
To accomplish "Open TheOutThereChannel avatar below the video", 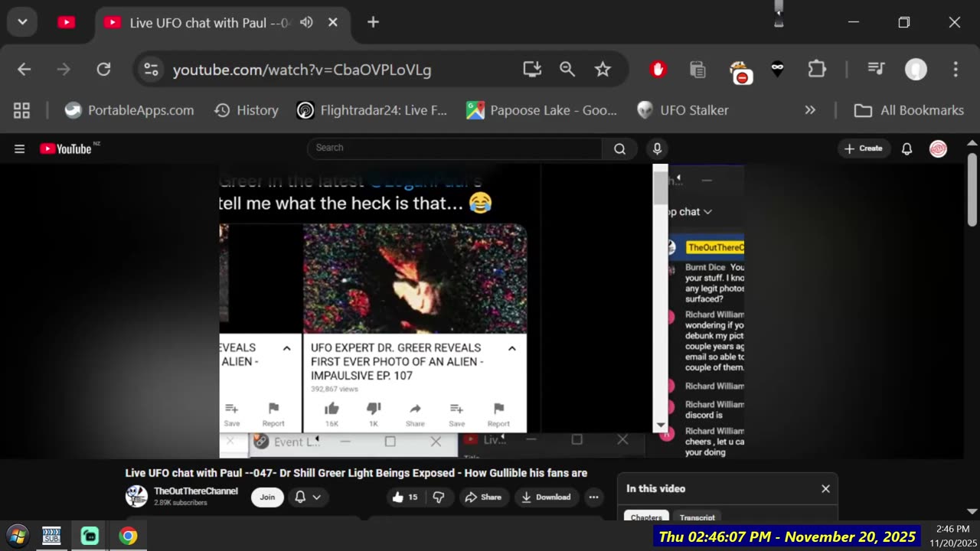I will coord(136,496).
